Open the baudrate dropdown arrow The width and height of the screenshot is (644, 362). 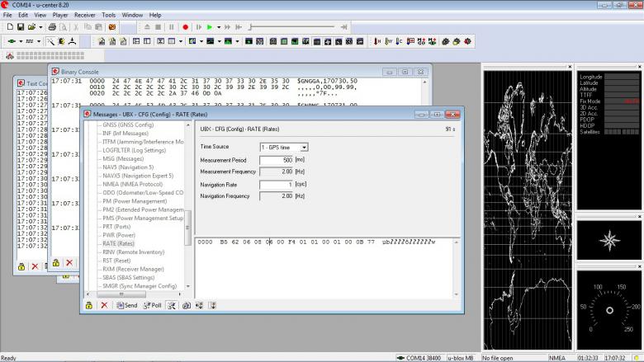[x=39, y=41]
